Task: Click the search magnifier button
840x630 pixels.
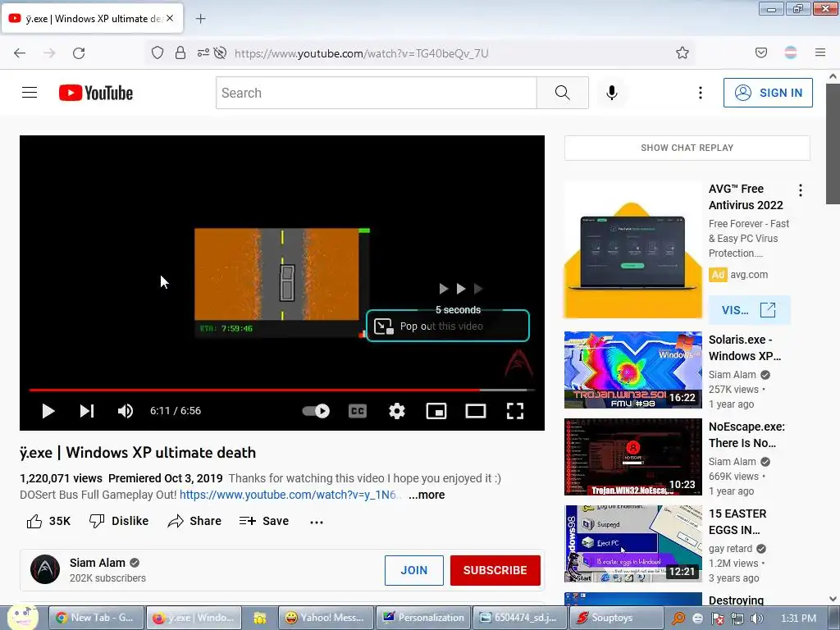Action: [563, 93]
